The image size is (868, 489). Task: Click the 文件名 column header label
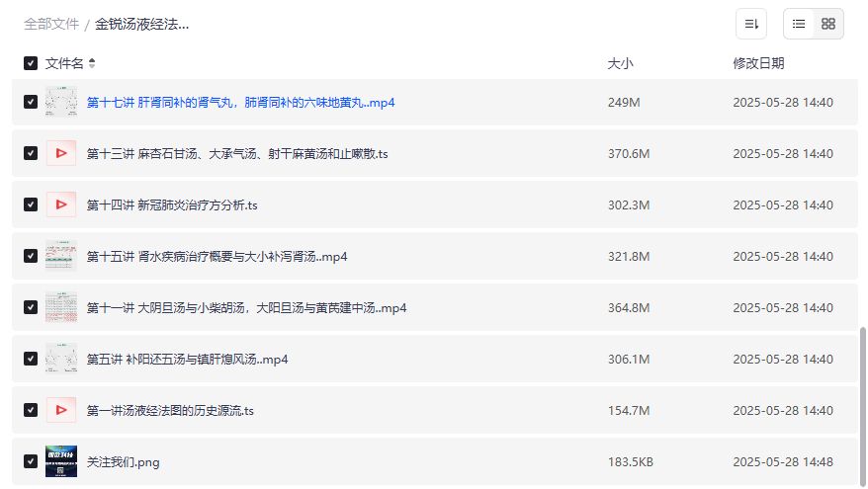(64, 63)
